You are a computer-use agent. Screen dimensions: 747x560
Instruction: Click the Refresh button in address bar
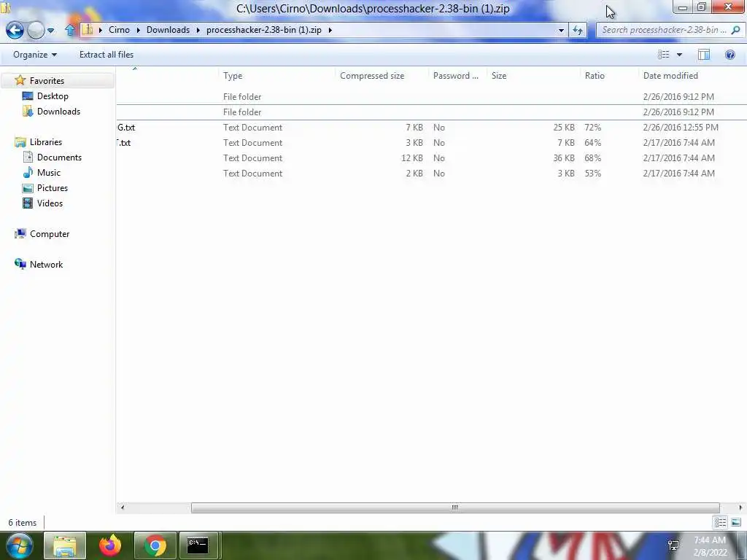click(x=578, y=31)
